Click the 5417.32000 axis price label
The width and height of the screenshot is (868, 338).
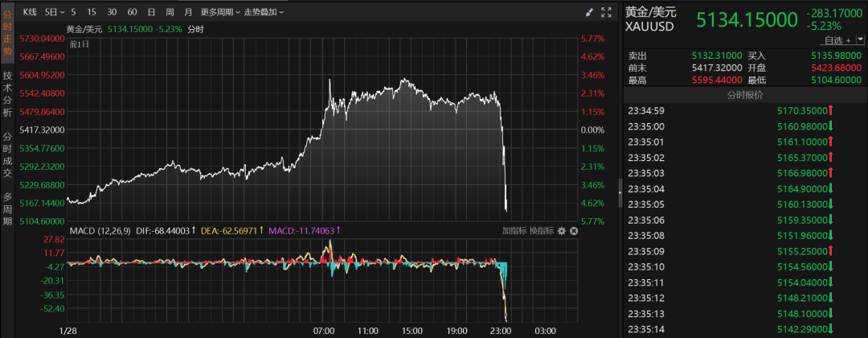tap(42, 130)
